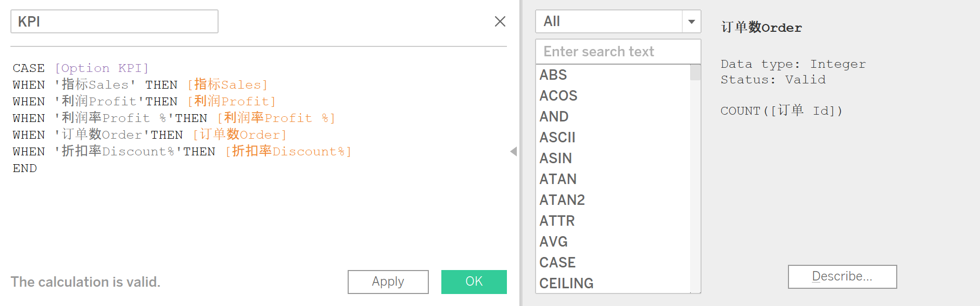The image size is (980, 306).
Task: Click the function list scrollbar thumb
Action: (x=695, y=72)
